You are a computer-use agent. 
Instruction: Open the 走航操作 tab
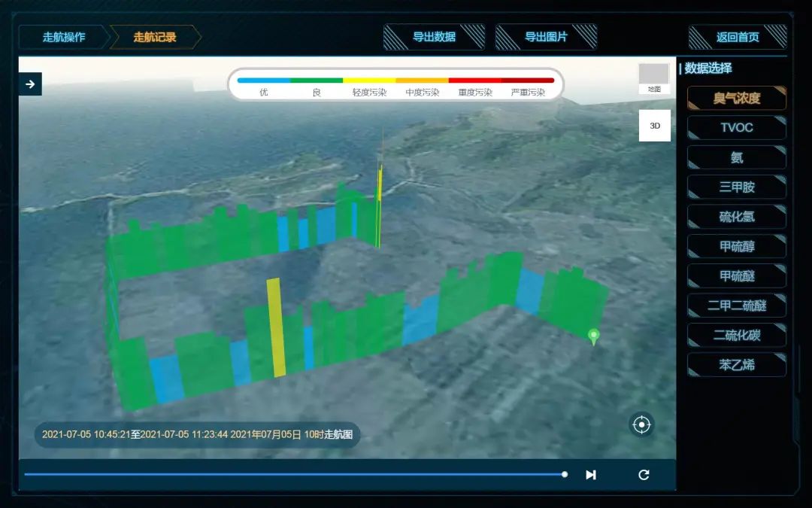coord(64,37)
